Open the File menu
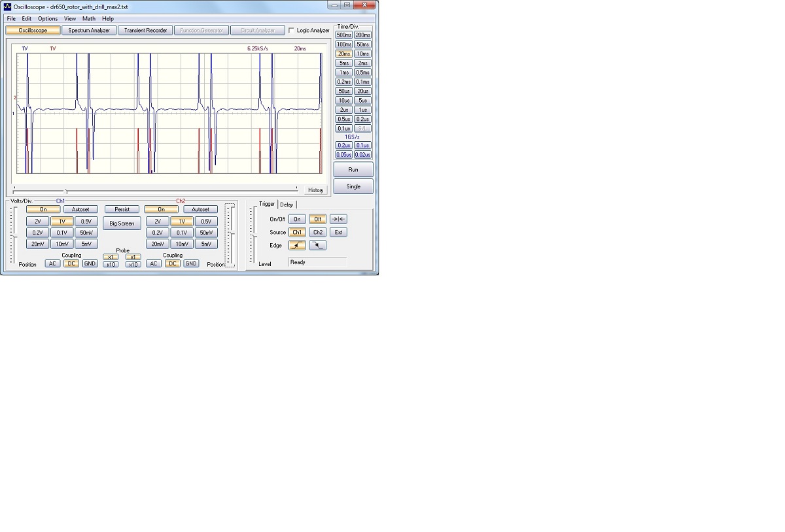Screen dimensions: 785x532 click(x=11, y=19)
